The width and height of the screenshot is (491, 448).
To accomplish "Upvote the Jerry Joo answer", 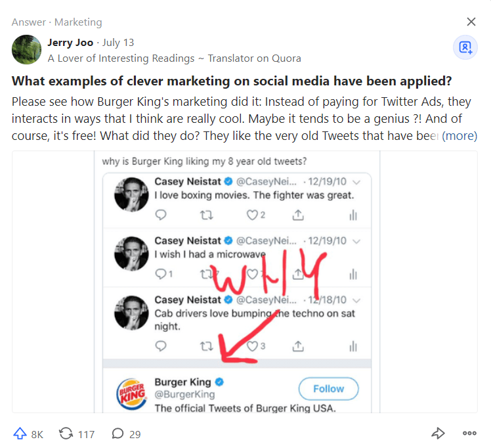I will (20, 434).
